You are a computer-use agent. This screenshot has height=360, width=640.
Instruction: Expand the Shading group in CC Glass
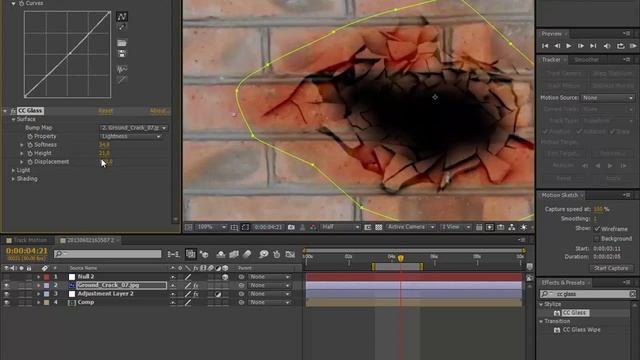[x=13, y=179]
